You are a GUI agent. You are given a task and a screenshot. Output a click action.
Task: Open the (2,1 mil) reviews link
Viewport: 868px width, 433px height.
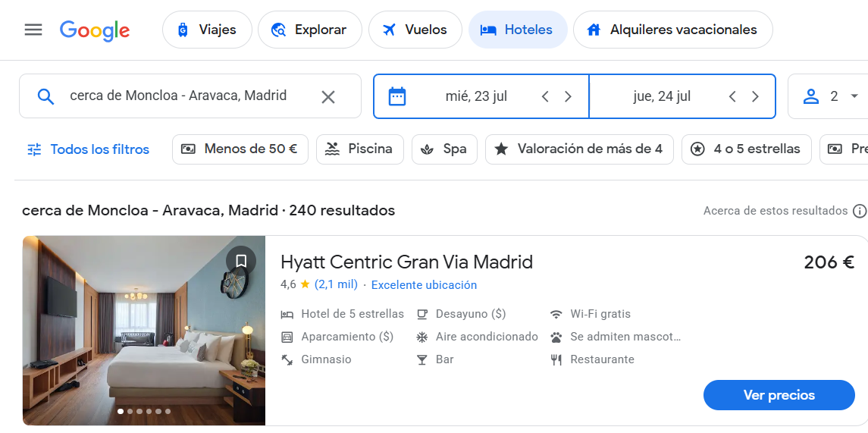(x=336, y=285)
